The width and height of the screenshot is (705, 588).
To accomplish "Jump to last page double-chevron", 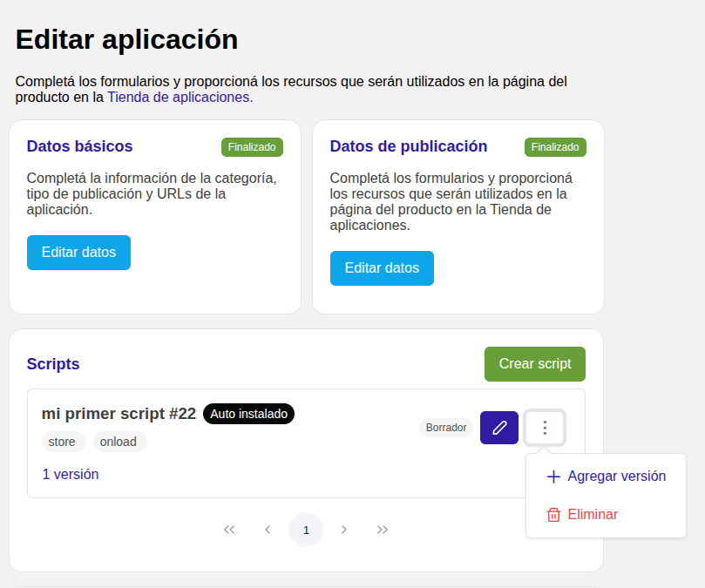I will [383, 530].
